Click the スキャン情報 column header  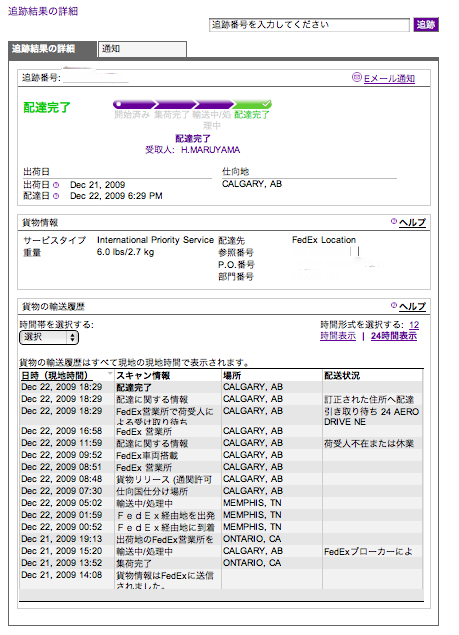(x=143, y=375)
